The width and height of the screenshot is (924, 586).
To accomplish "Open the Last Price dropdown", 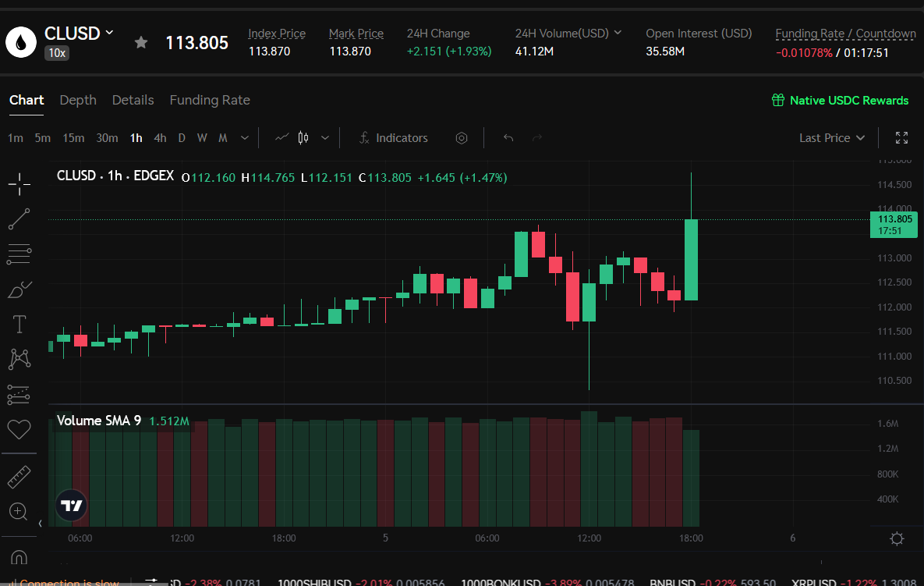I will [x=831, y=138].
